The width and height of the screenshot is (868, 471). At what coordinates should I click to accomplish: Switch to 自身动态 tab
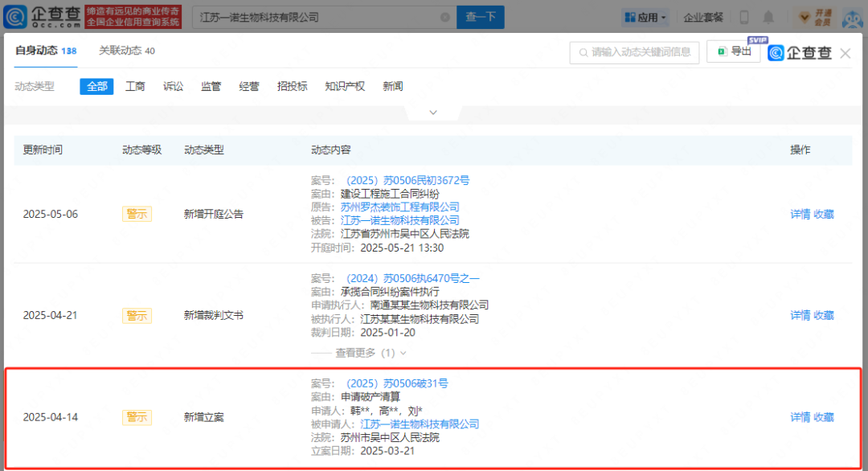[x=45, y=51]
